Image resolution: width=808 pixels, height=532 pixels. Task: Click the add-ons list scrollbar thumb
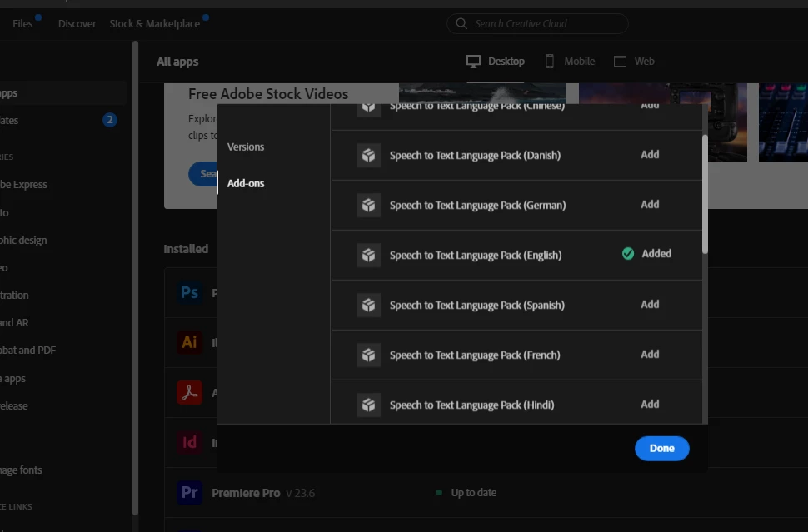(705, 194)
